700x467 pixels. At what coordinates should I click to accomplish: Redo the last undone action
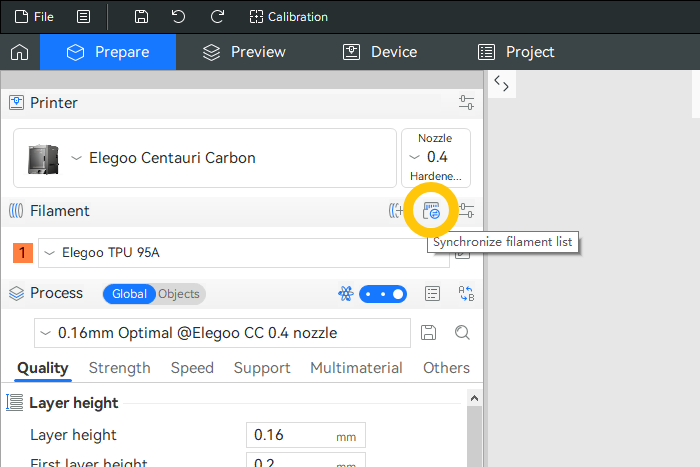(217, 17)
